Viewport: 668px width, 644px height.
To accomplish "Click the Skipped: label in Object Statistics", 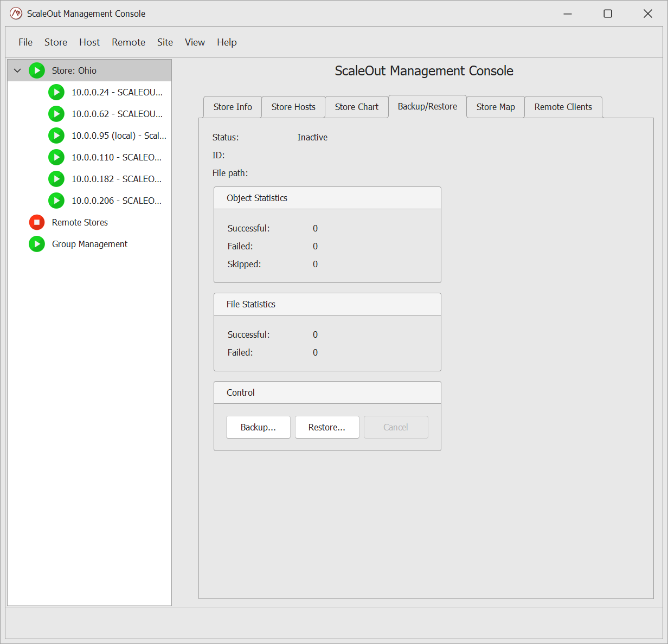I will [244, 264].
